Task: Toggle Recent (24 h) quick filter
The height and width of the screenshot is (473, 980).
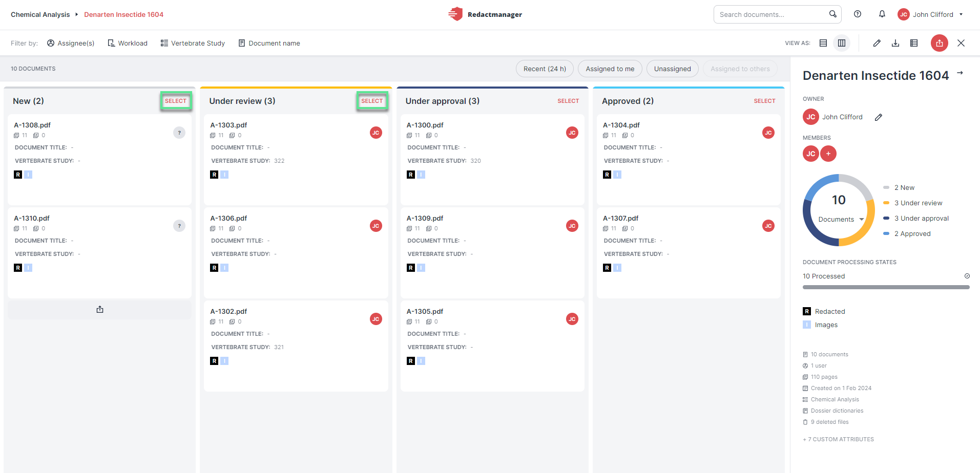Action: [545, 69]
